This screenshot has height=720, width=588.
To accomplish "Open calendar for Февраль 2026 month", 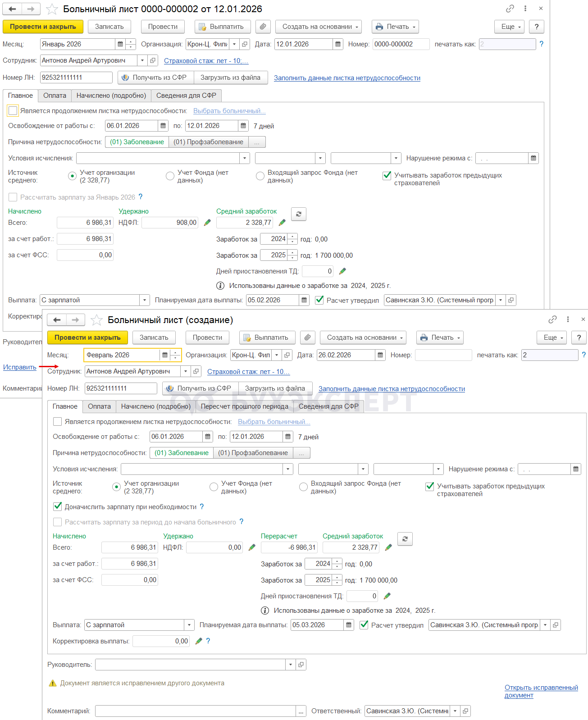I will coord(165,355).
